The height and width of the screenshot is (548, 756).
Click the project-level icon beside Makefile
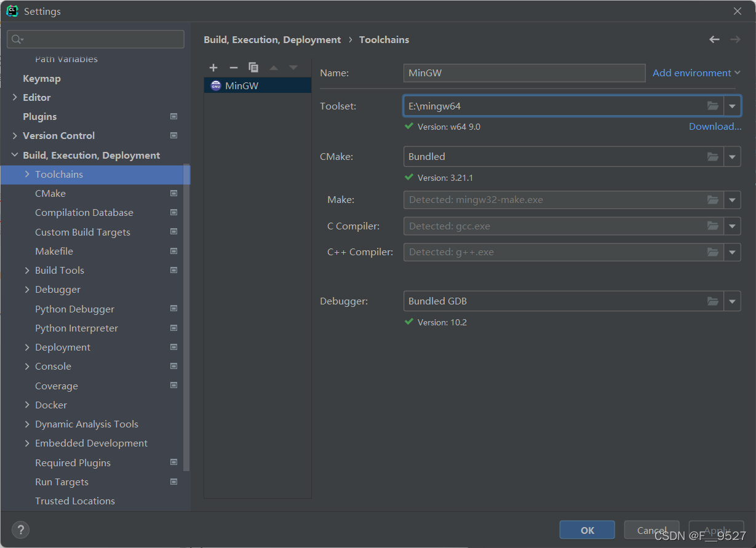point(174,251)
